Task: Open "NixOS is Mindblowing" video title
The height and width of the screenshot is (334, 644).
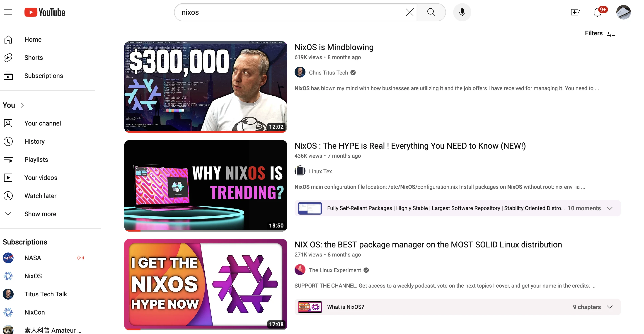Action: pyautogui.click(x=334, y=47)
